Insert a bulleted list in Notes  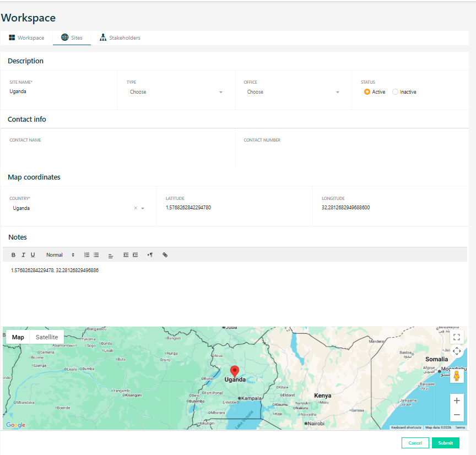pos(96,255)
